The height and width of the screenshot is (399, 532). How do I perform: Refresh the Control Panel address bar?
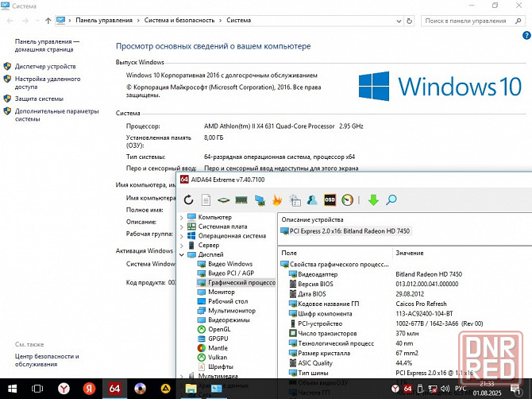(409, 21)
